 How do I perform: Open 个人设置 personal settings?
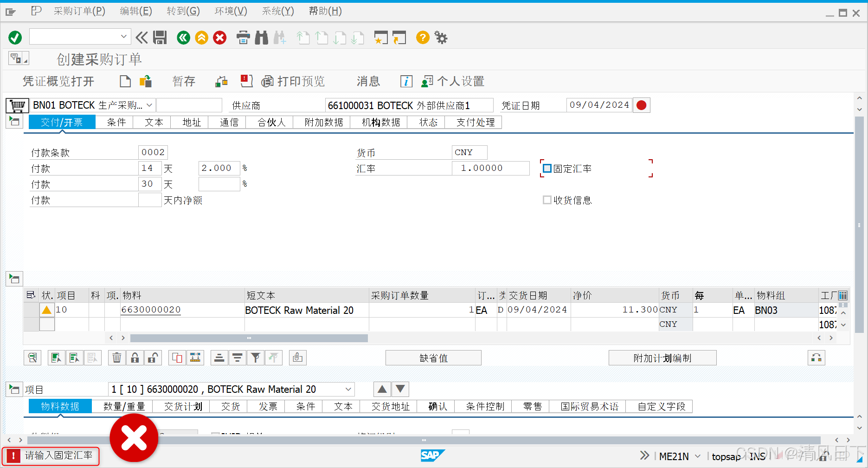452,81
